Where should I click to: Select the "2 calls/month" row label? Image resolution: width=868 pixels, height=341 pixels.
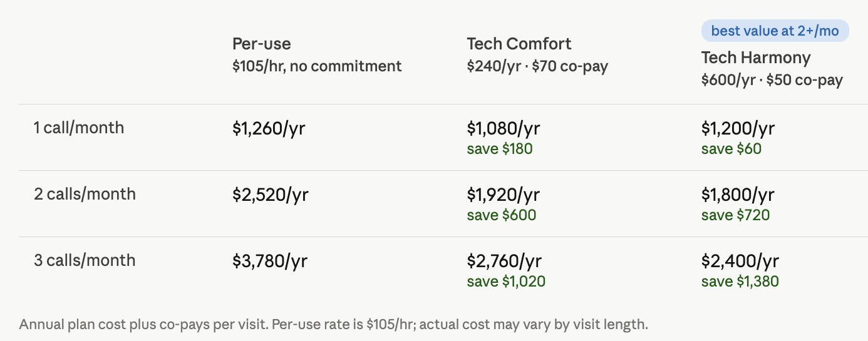(x=85, y=195)
